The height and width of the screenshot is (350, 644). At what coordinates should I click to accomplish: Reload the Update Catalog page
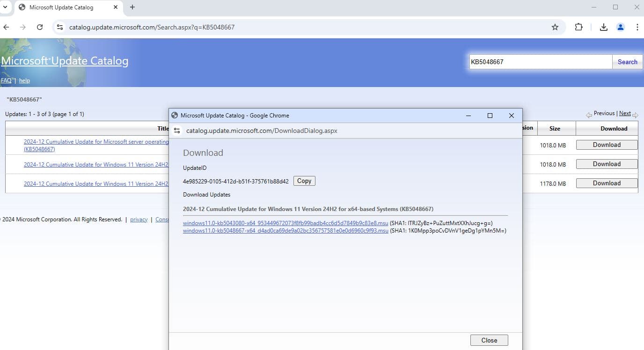40,27
